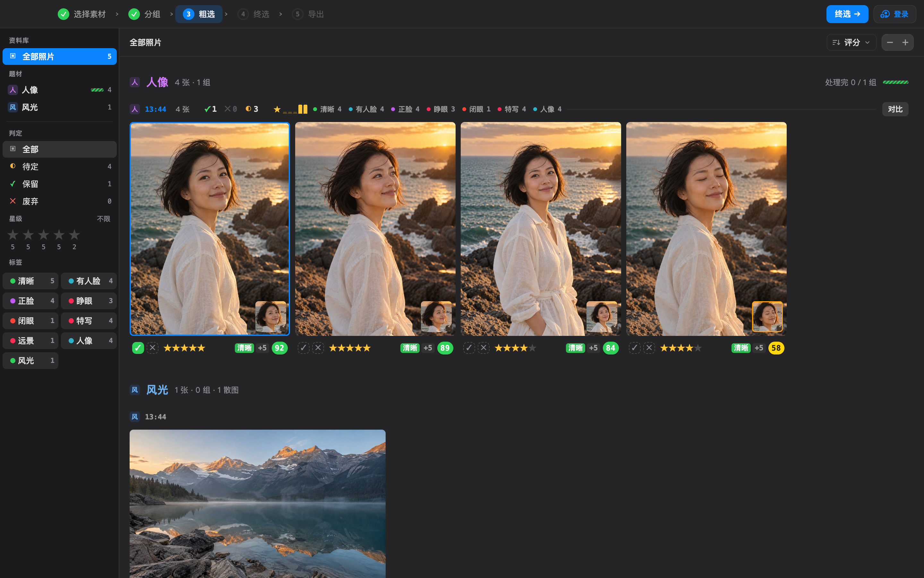
Task: Click the 登录 button
Action: [x=894, y=14]
